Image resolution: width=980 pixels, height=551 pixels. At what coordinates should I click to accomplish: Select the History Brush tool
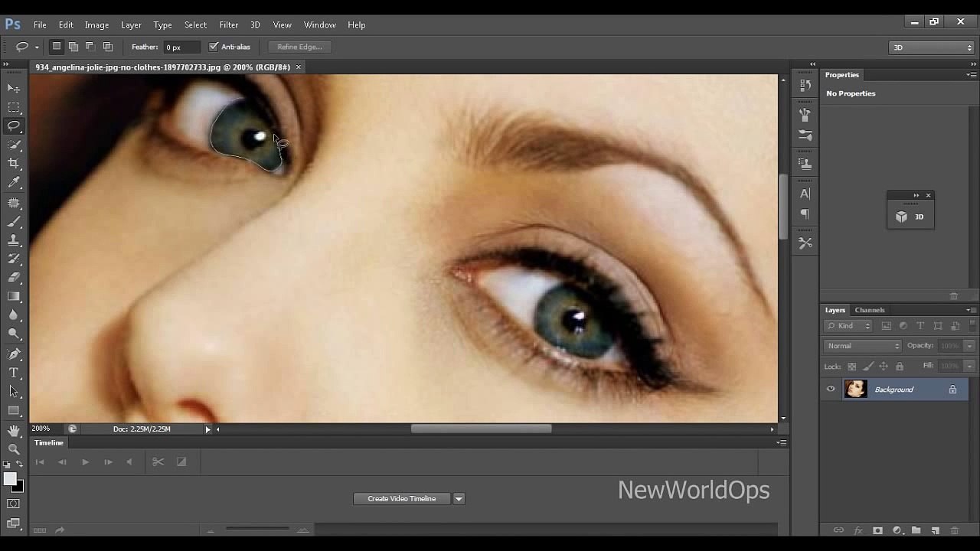point(14,259)
